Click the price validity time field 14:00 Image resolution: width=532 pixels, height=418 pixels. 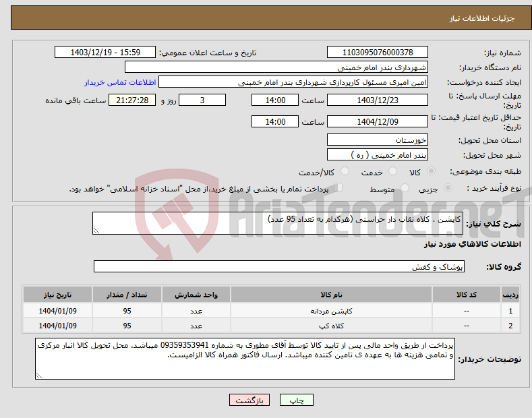pos(275,121)
